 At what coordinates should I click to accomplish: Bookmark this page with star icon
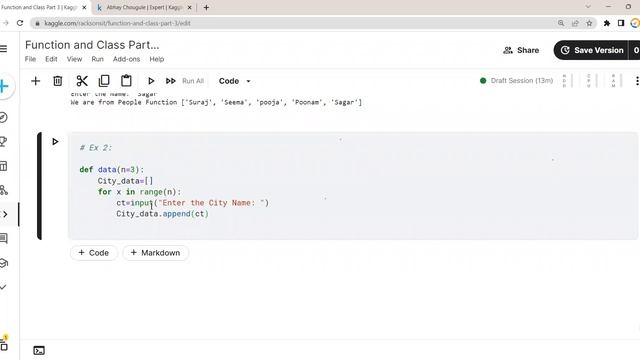(589, 23)
